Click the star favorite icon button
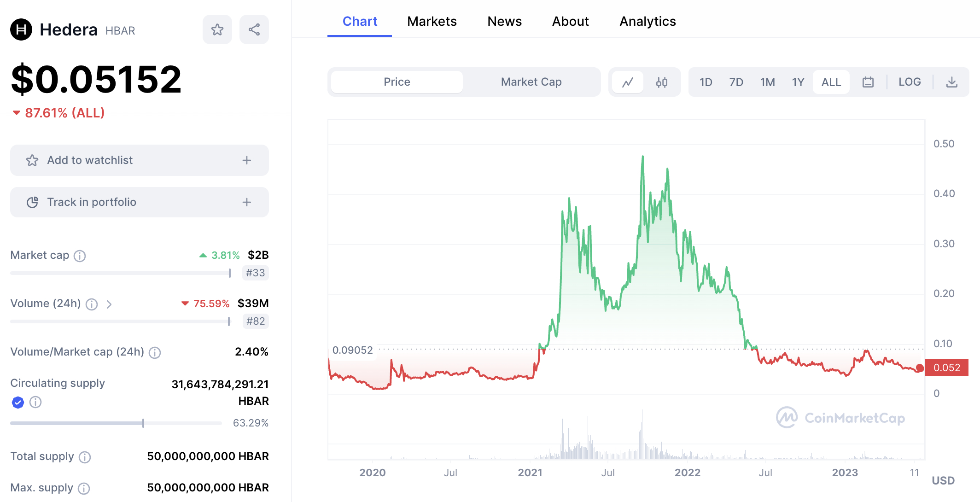Viewport: 980px width, 502px height. coord(217,30)
